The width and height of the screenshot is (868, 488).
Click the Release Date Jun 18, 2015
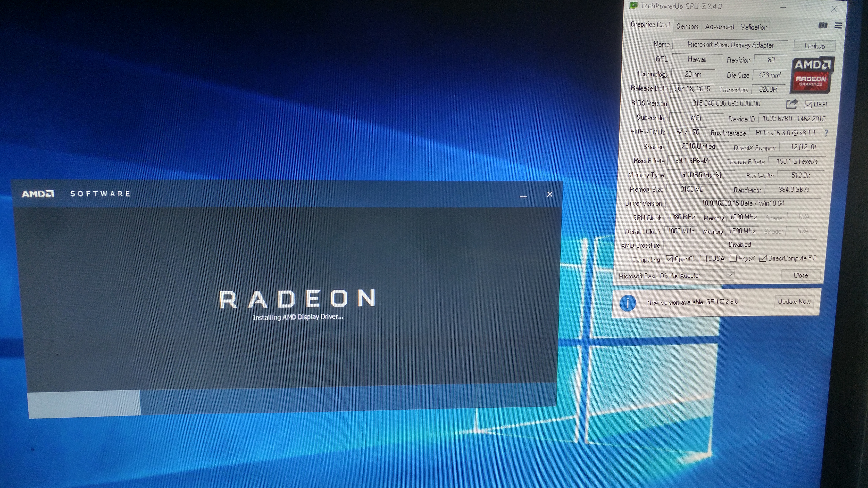click(692, 89)
